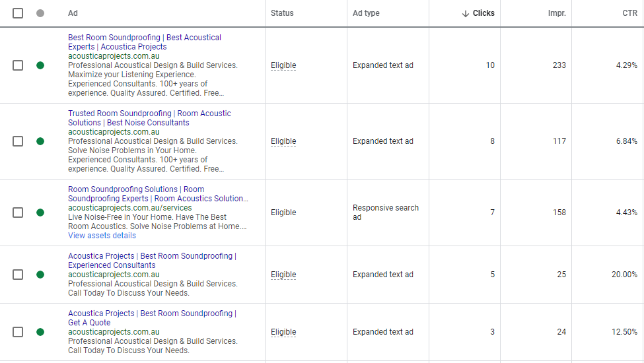Click green status dot of responsive search ad
Screen dimensions: 644x363
point(40,213)
